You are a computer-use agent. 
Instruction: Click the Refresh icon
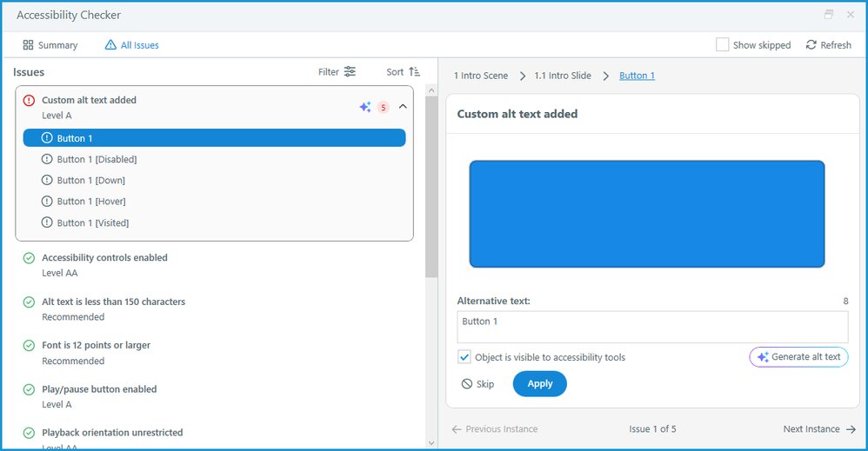click(x=811, y=45)
